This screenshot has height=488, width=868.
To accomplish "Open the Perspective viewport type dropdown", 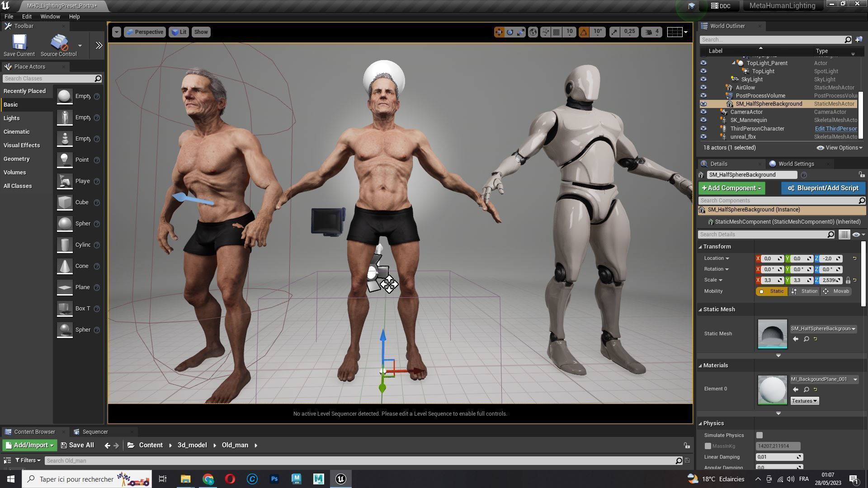I will (x=145, y=32).
